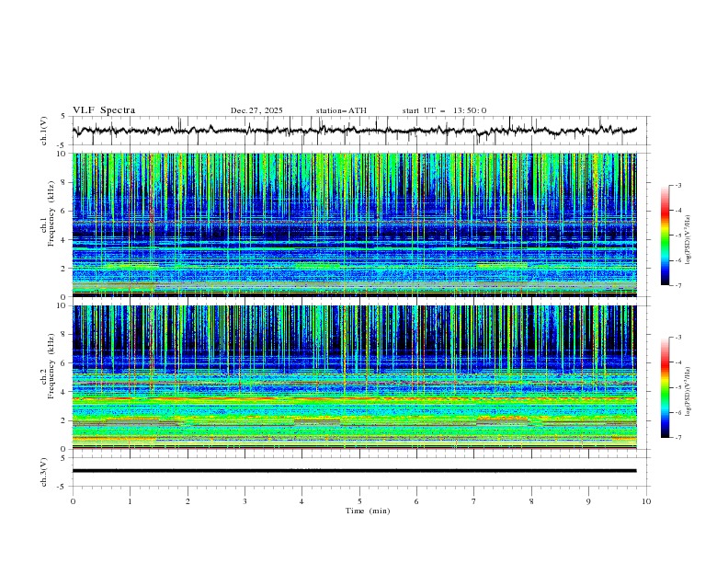
Task: Click the 0 minute tick on time axis
Action: pyautogui.click(x=73, y=501)
